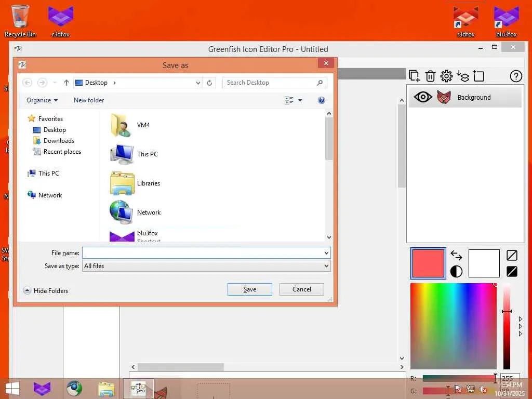Go back in Save as dialog

[x=28, y=83]
